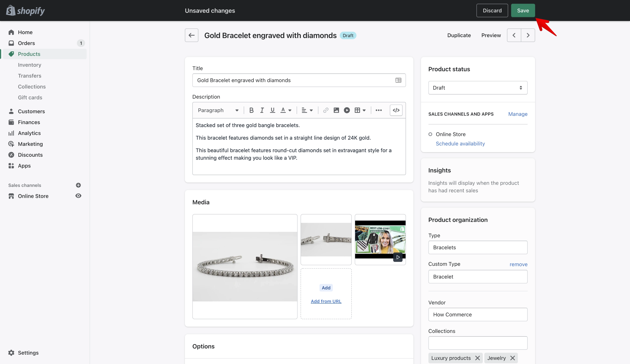Select the bracelet clasp thumbnail
This screenshot has height=364, width=630.
point(326,239)
